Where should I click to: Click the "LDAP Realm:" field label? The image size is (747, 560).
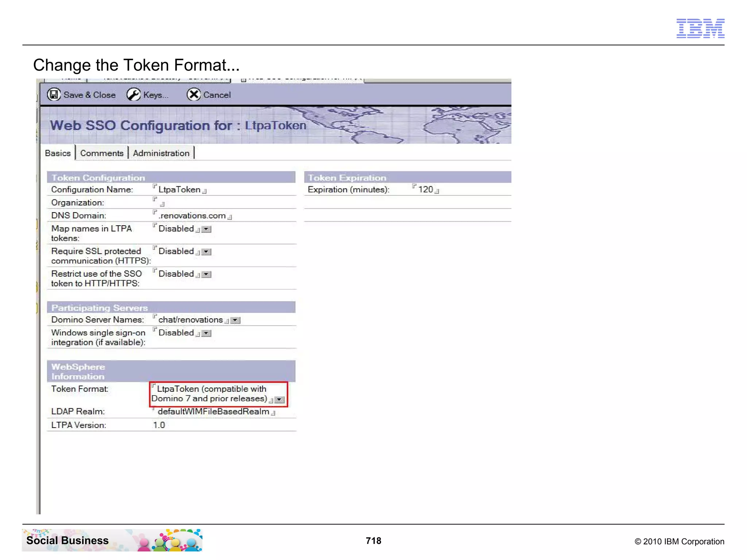[x=78, y=412]
